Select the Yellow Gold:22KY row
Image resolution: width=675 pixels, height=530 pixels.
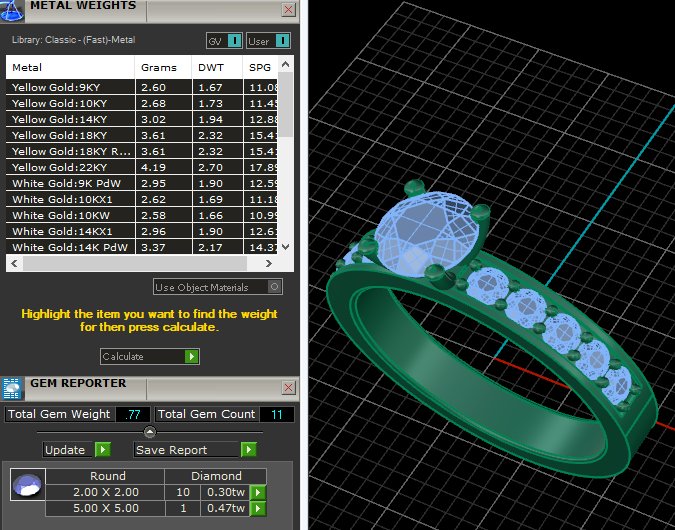pyautogui.click(x=142, y=167)
